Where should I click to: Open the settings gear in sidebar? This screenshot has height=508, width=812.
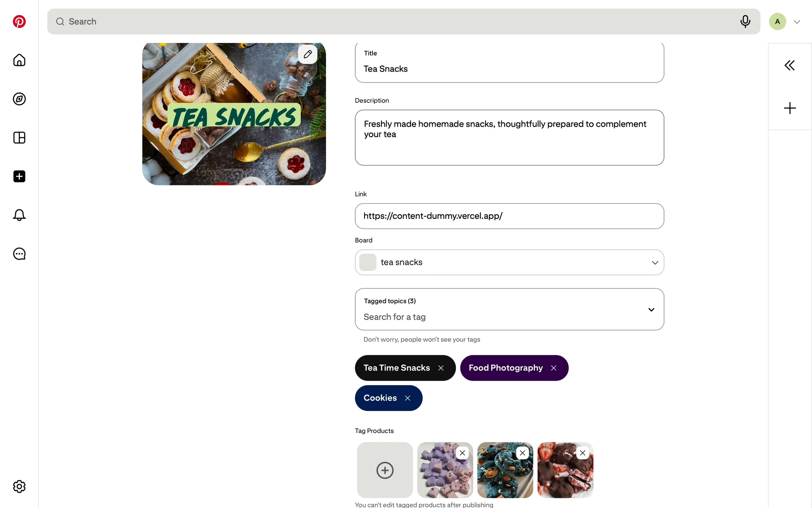(19, 486)
